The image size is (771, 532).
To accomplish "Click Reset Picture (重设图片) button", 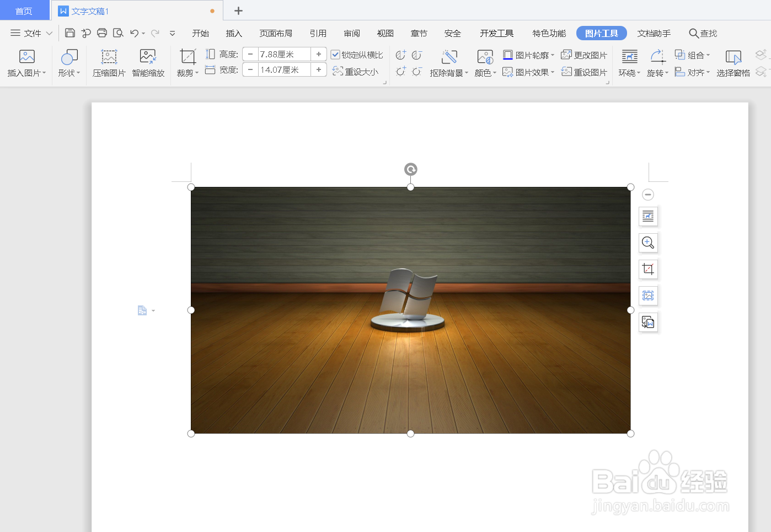I will pyautogui.click(x=584, y=72).
